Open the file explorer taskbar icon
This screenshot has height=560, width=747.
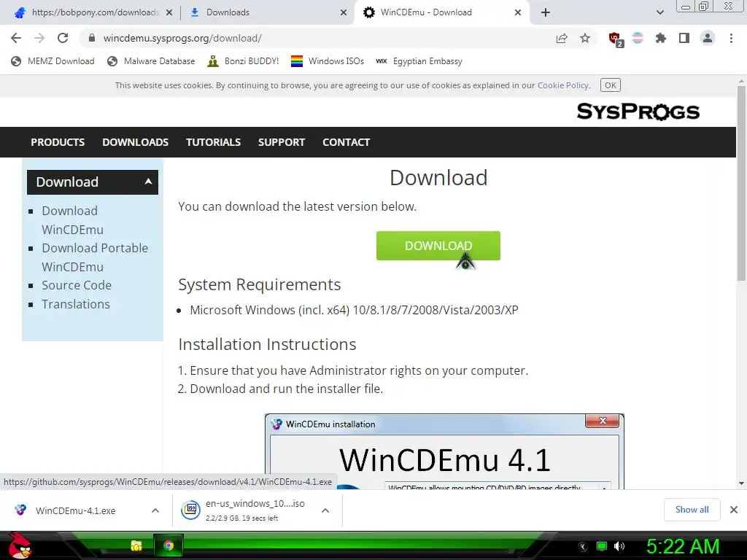tap(136, 545)
